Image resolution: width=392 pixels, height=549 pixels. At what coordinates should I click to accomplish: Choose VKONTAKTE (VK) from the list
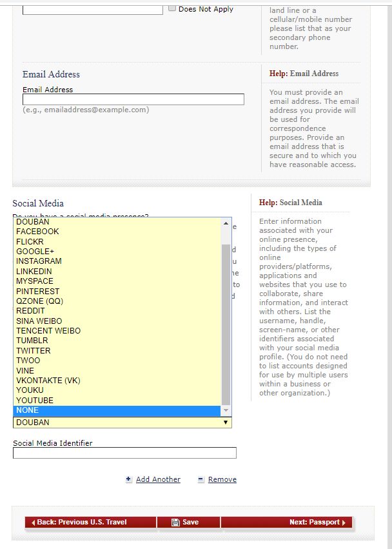coord(117,381)
